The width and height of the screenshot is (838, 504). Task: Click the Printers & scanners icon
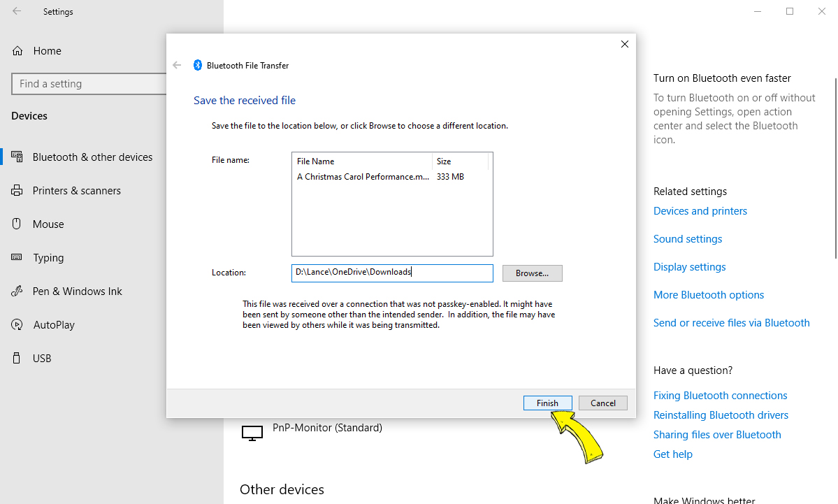coord(17,190)
